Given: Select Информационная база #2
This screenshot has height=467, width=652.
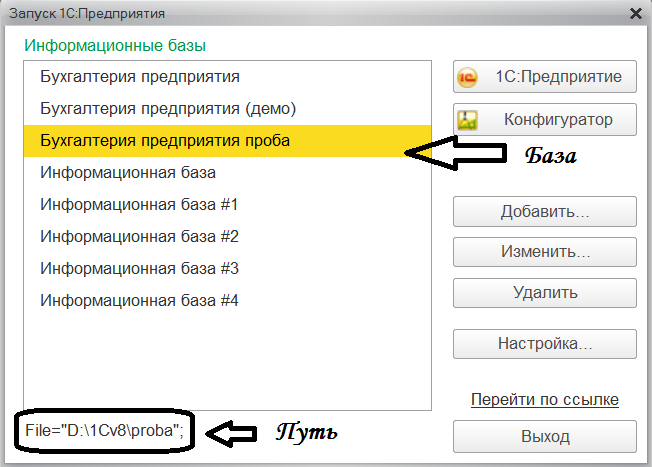Looking at the screenshot, I should coord(227,237).
